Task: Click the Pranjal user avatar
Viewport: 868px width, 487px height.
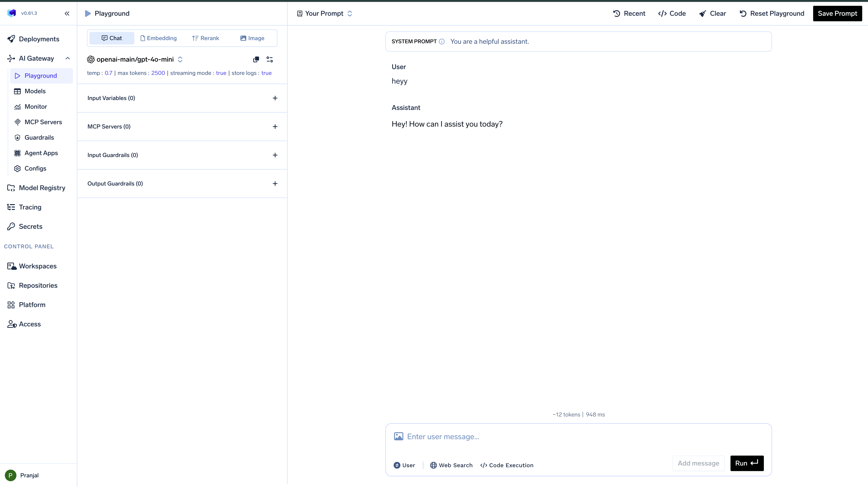Action: (10, 476)
